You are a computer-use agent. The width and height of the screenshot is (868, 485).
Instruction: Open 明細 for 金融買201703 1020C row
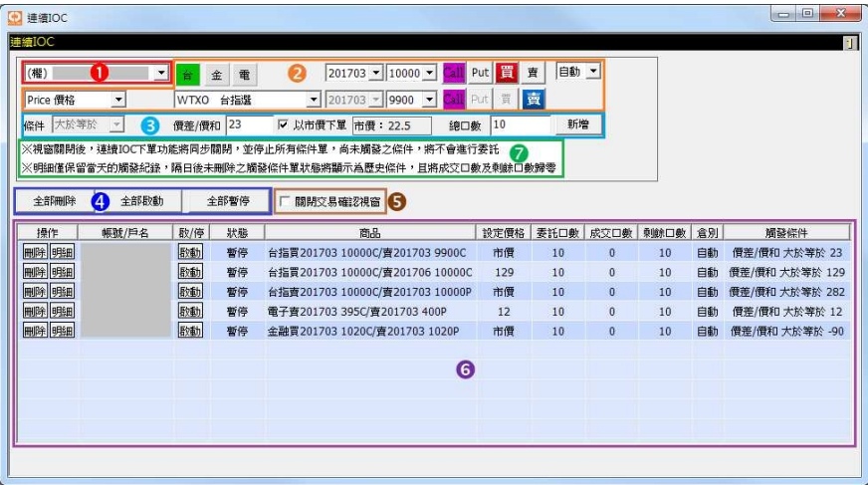[x=62, y=331]
